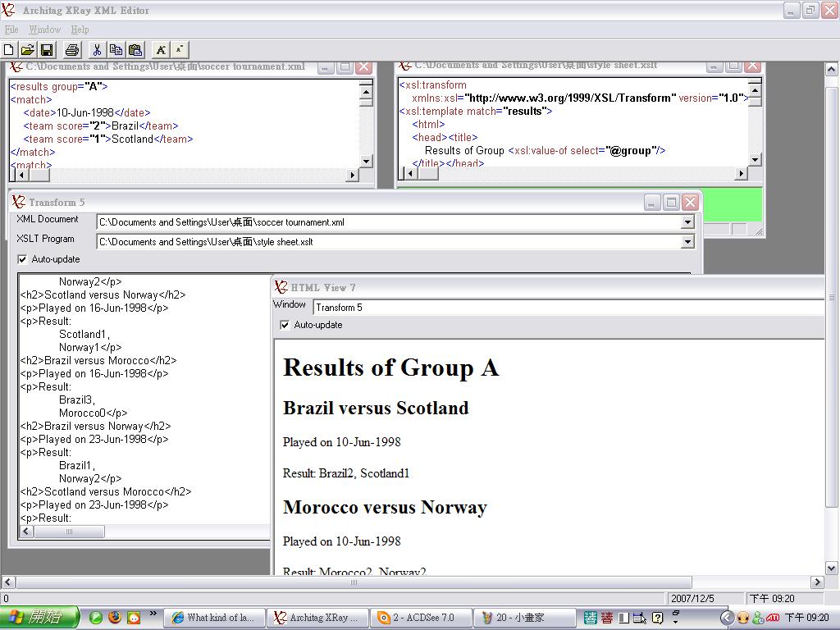Click '<h2>Brazil versus Morocco</h2>' line in Transform output
This screenshot has height=630, width=840.
[x=98, y=361]
